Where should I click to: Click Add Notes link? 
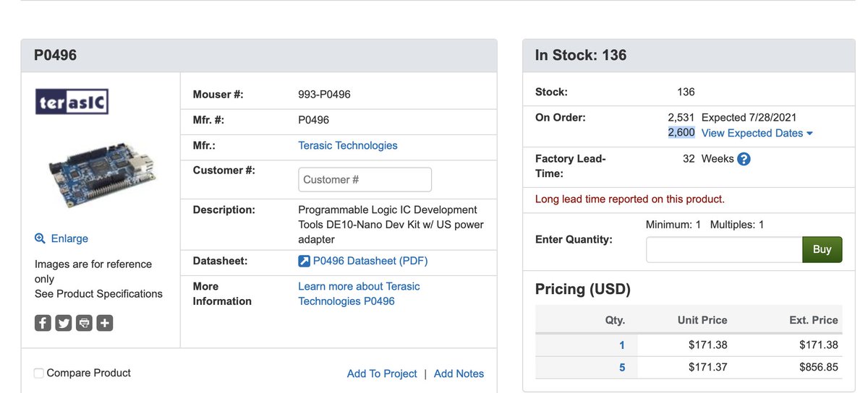pyautogui.click(x=459, y=373)
